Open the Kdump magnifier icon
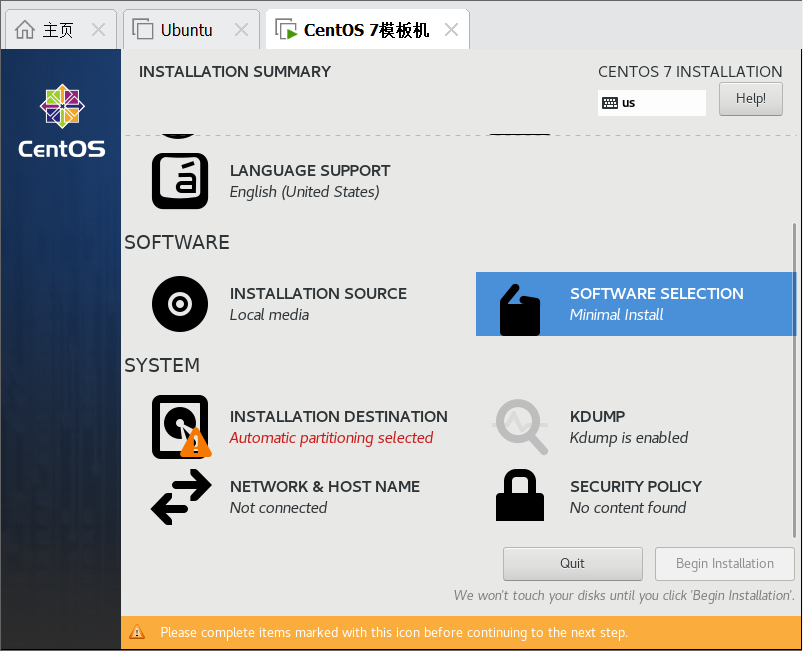This screenshot has height=651, width=803. [520, 427]
